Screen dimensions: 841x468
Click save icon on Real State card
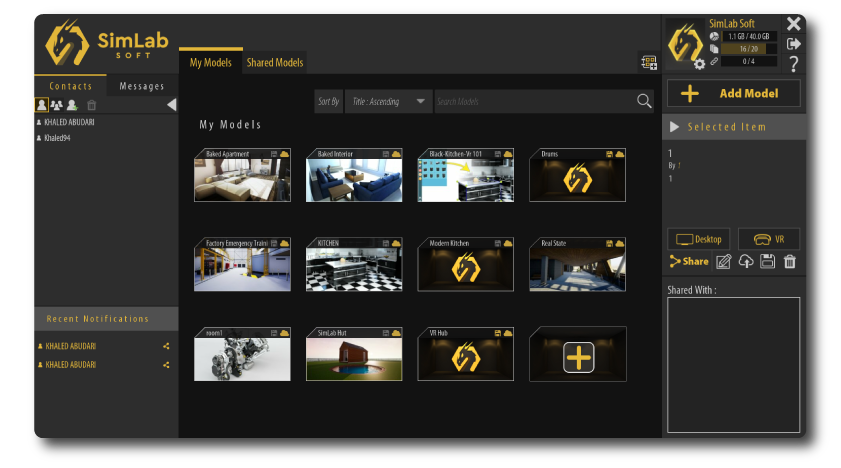609,243
